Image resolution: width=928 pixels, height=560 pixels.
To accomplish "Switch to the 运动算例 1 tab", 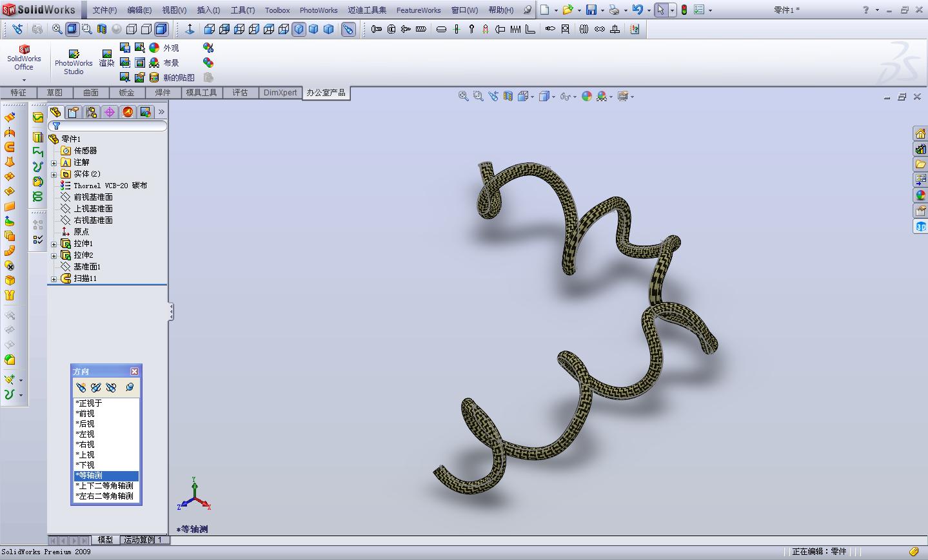I will pyautogui.click(x=144, y=540).
